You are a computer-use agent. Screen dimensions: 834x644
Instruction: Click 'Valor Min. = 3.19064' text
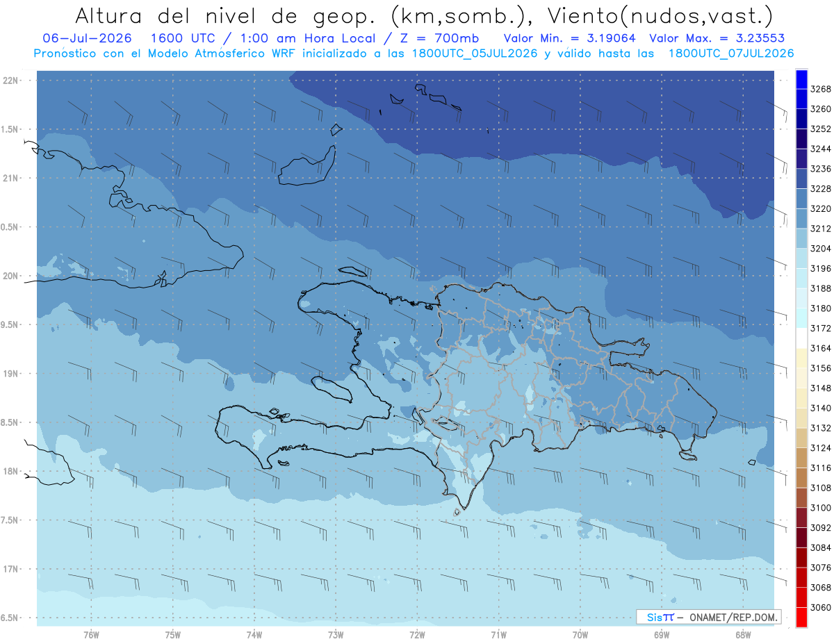point(570,38)
